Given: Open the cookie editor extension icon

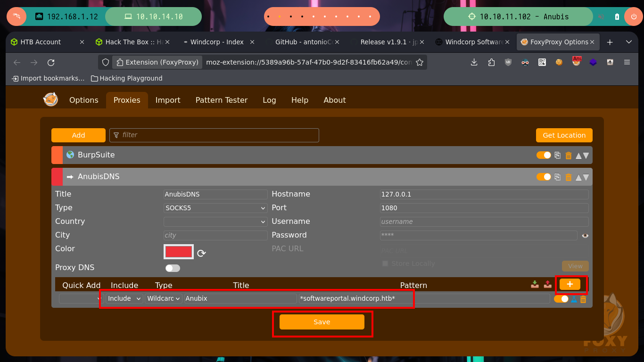Looking at the screenshot, I should point(559,62).
